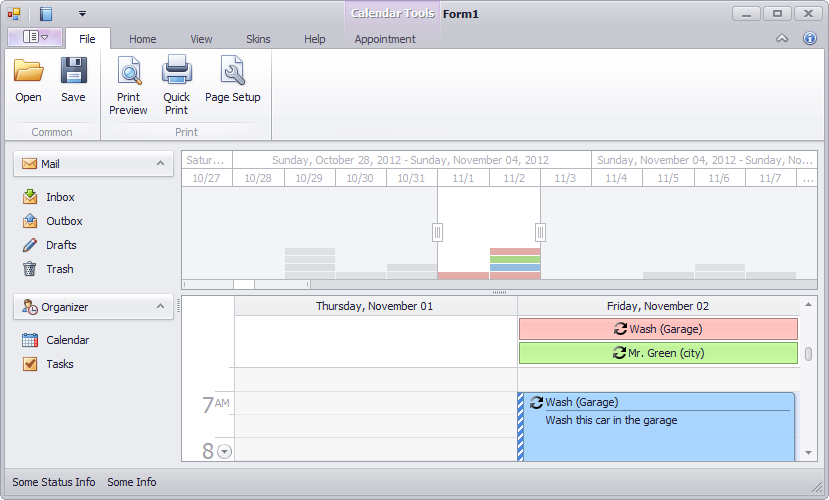Click the quick access toolbar document icon
This screenshot has width=829, height=500.
coord(46,14)
